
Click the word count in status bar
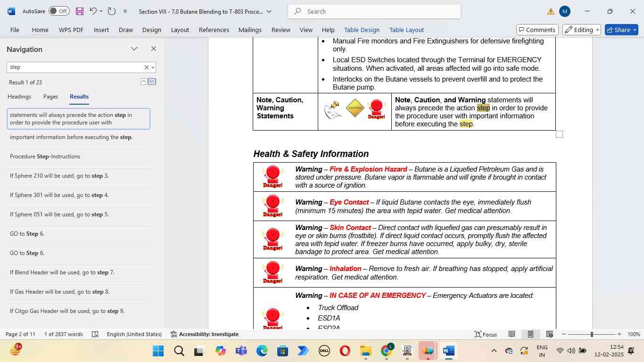(64, 334)
